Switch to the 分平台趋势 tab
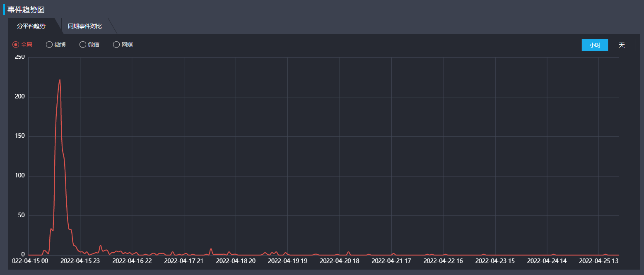The image size is (644, 275). pos(31,26)
